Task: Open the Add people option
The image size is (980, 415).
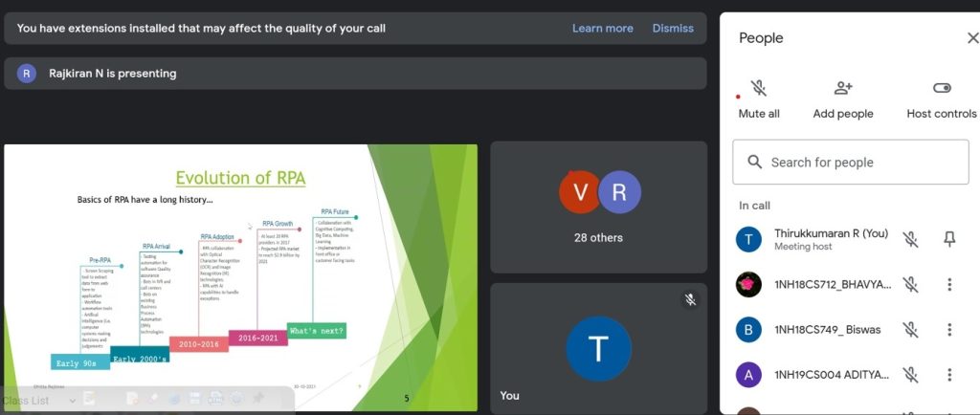Action: click(842, 89)
